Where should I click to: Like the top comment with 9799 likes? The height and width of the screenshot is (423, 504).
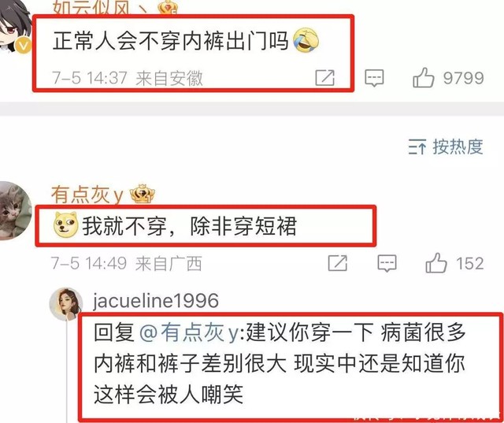(424, 77)
